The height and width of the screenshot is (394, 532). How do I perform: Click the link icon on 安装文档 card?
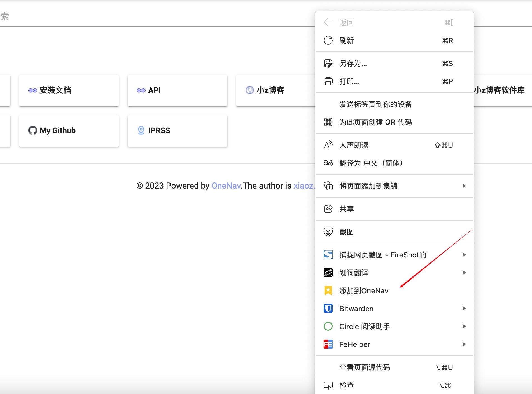pos(32,90)
